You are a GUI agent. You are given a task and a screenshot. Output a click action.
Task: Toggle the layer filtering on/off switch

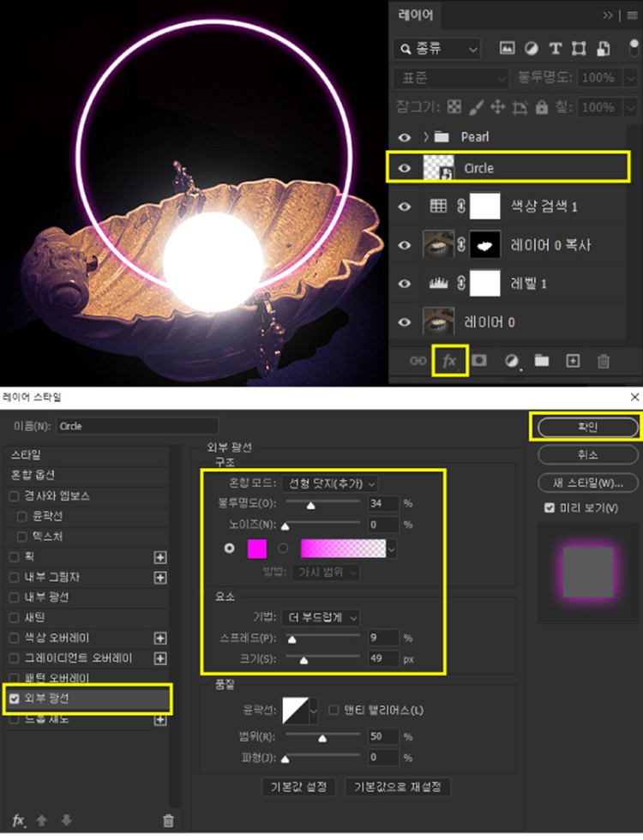[x=634, y=49]
